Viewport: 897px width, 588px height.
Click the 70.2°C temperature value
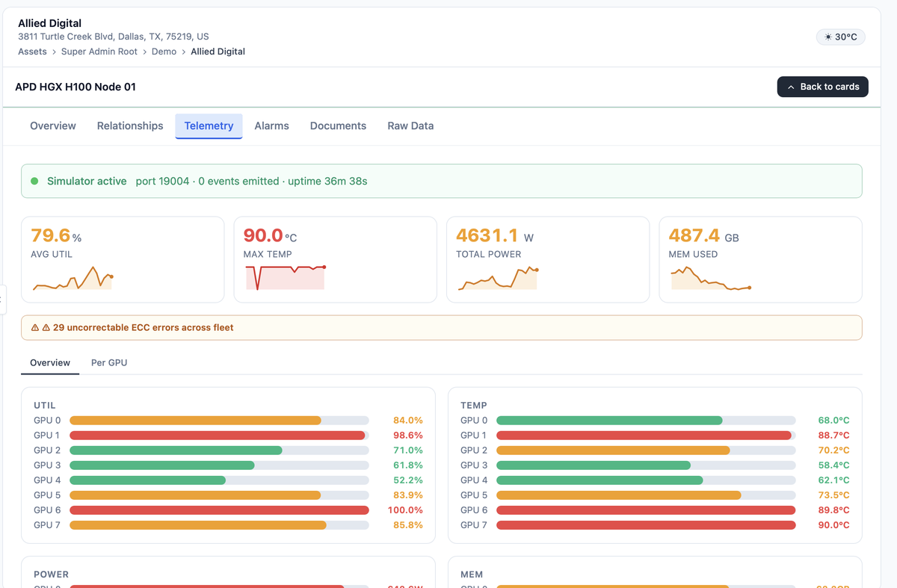(833, 451)
